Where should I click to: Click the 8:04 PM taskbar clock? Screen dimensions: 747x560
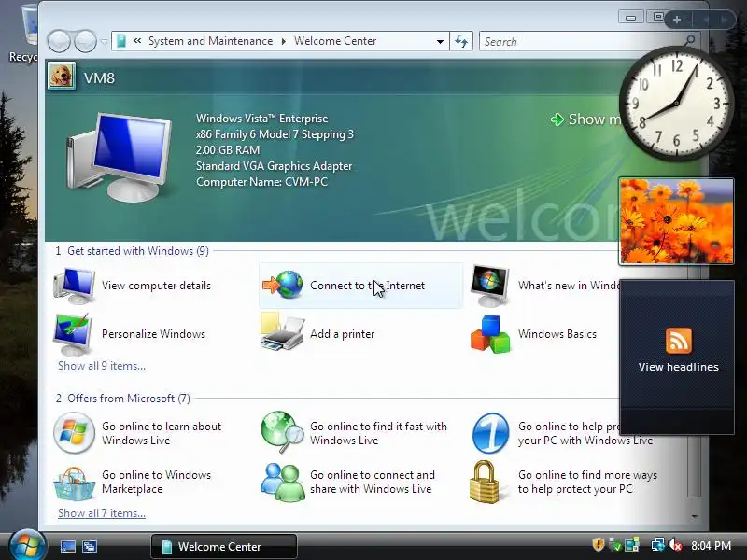tap(711, 545)
